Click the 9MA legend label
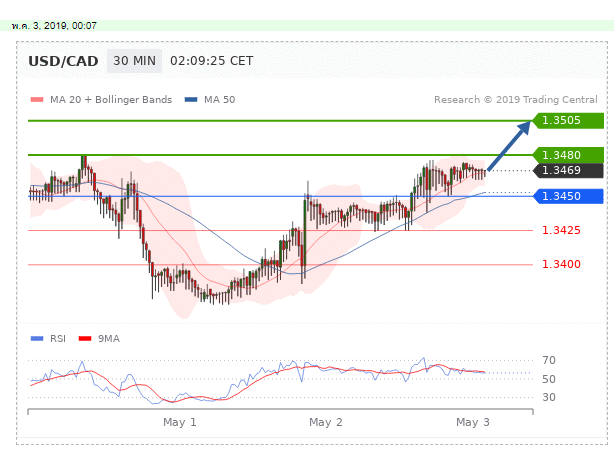The width and height of the screenshot is (614, 454). tap(109, 339)
